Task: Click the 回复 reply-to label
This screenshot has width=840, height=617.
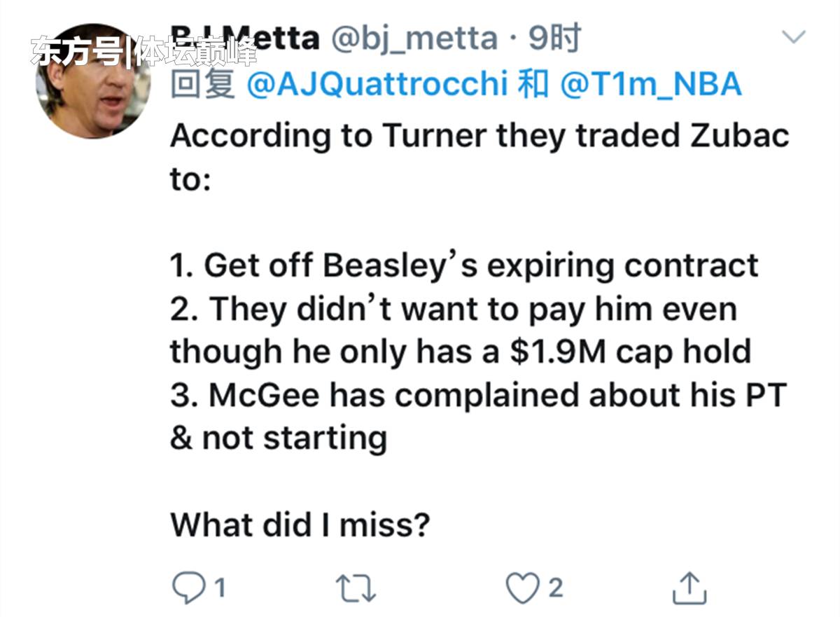Action: [203, 85]
